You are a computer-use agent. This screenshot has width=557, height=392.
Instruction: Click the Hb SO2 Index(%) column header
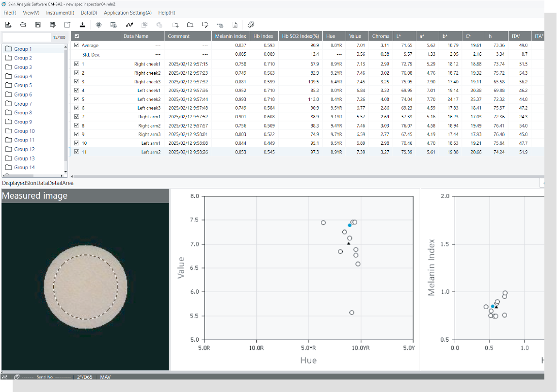[x=301, y=36]
